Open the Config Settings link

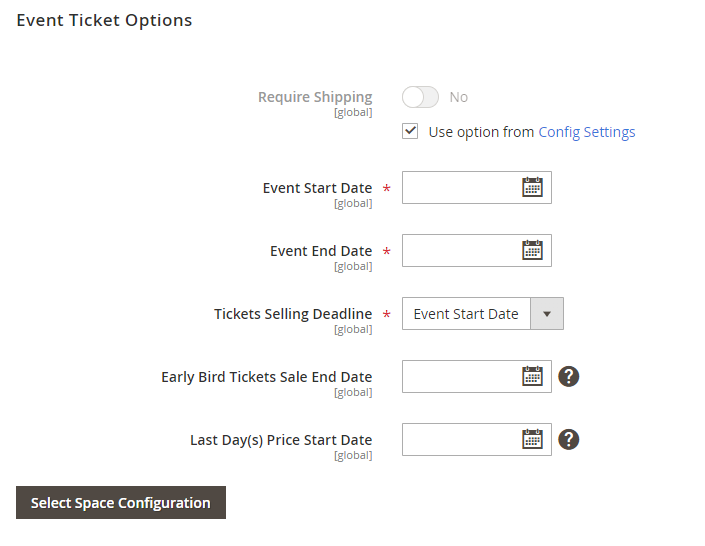586,132
